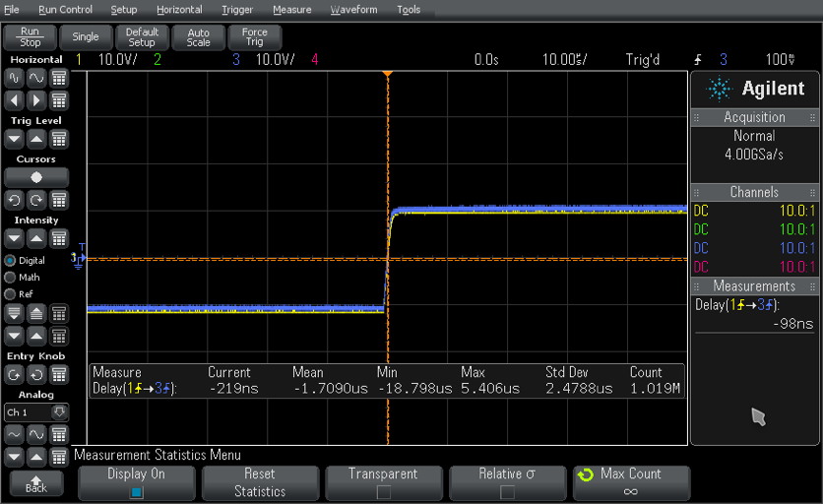Viewport: 823px width, 504px height.
Task: Click the Digital striped up-arrow icon
Action: point(36,314)
